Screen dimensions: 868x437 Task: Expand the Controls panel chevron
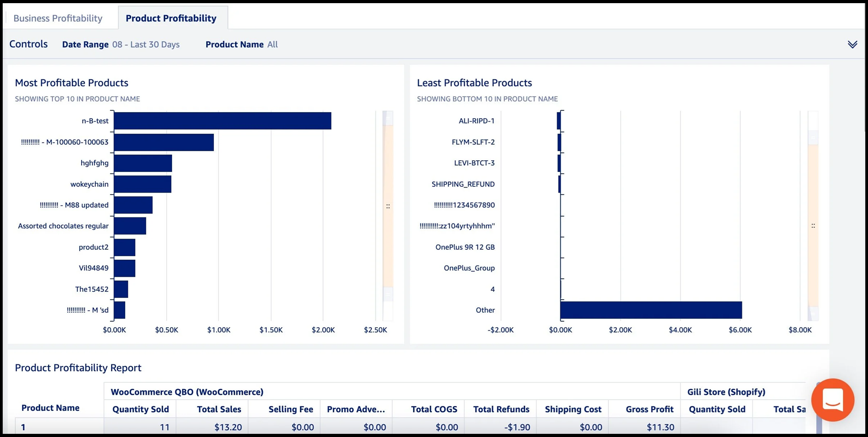point(852,44)
